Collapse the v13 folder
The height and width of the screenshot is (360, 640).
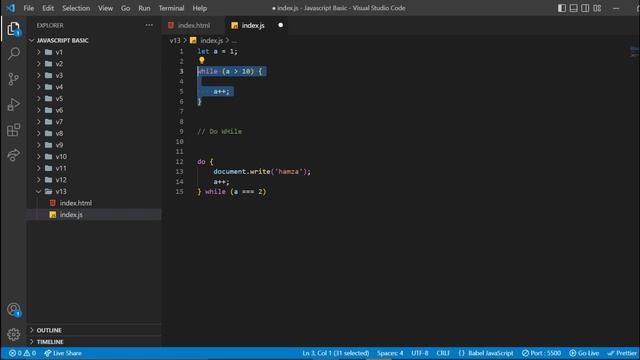(61, 191)
